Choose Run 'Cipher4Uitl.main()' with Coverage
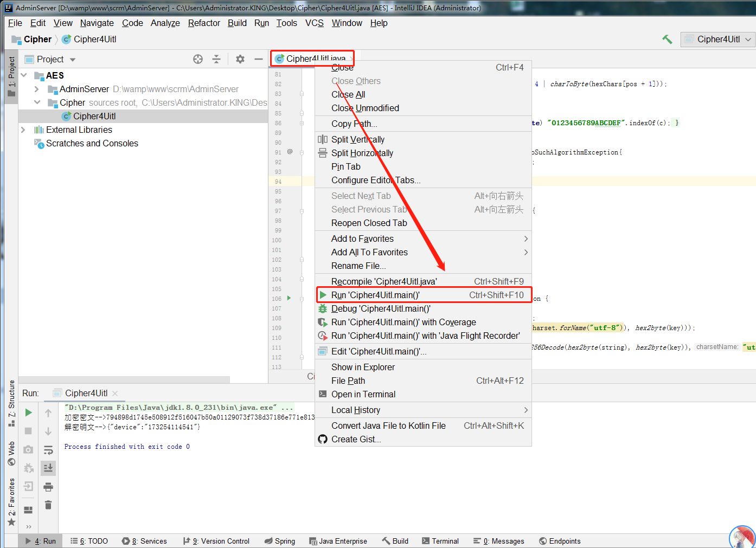 423,322
